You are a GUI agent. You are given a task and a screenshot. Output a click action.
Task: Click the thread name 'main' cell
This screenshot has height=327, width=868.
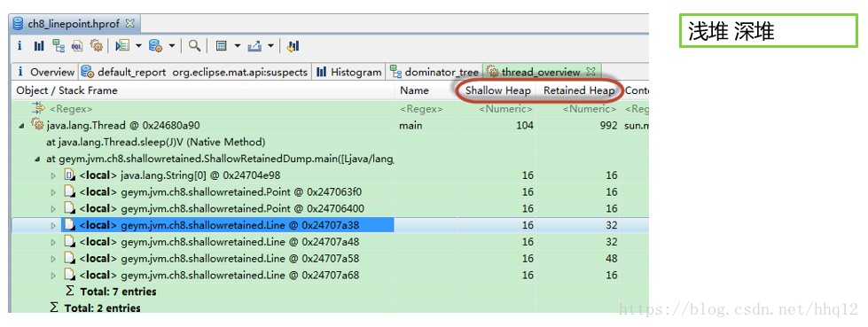[411, 126]
